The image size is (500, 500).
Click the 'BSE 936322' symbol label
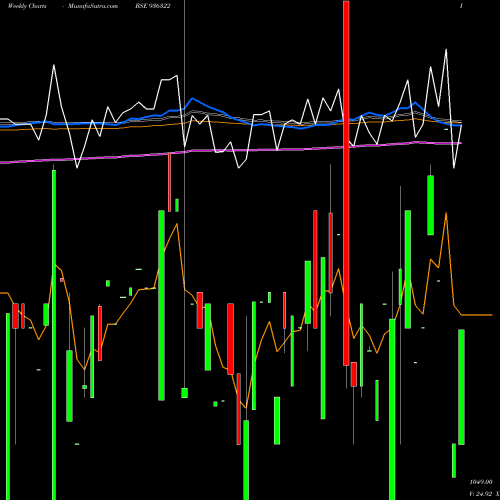(153, 6)
